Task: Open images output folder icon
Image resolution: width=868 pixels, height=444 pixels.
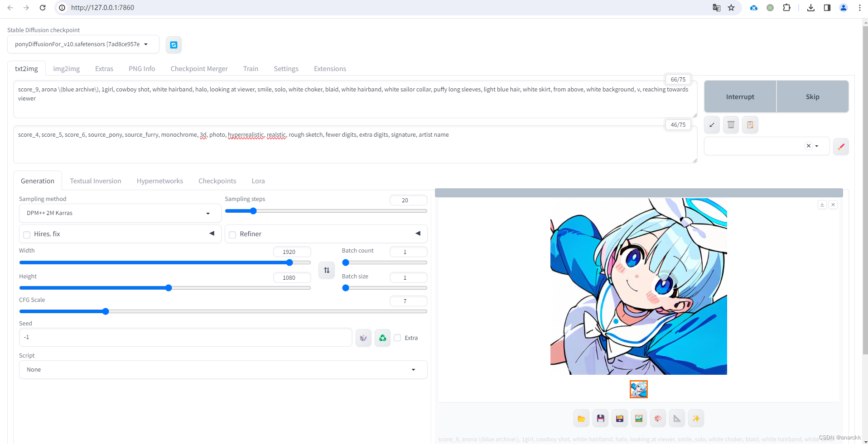Action: pos(581,419)
